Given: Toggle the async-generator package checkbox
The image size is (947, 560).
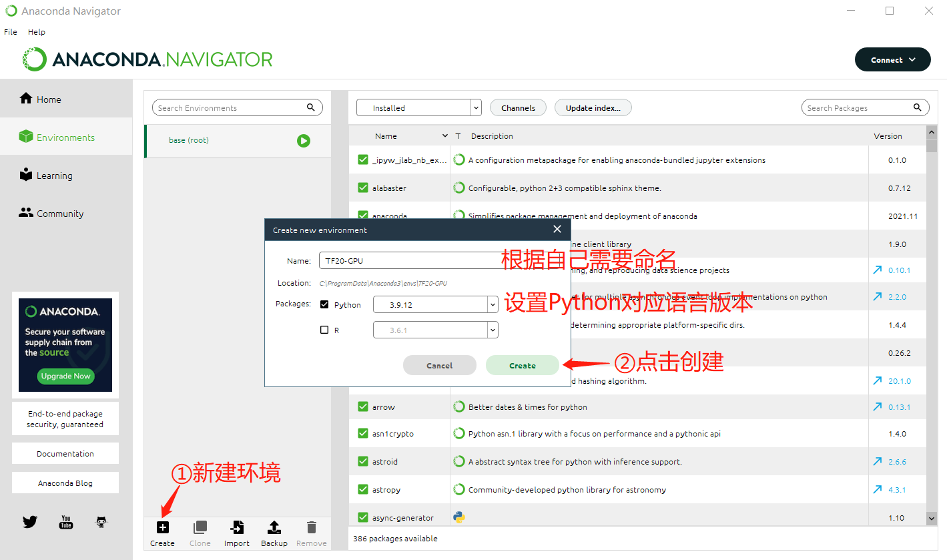Looking at the screenshot, I should coord(363,517).
